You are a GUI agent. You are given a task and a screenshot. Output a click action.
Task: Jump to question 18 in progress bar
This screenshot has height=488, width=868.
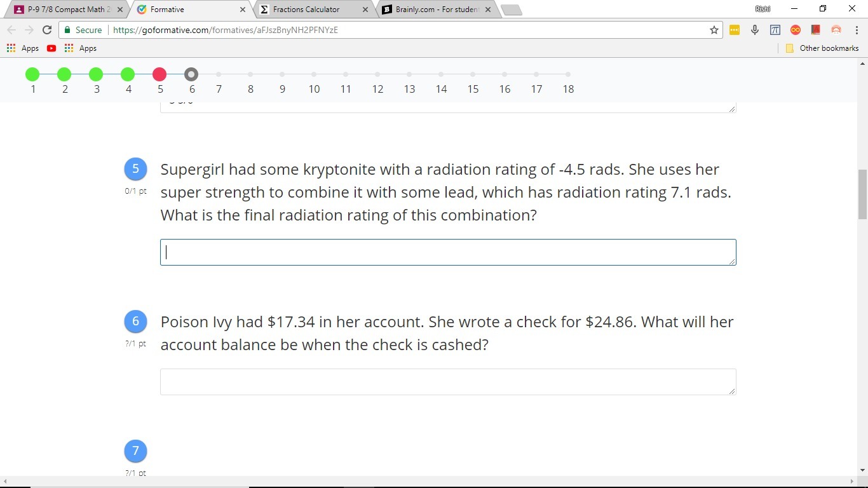click(568, 75)
